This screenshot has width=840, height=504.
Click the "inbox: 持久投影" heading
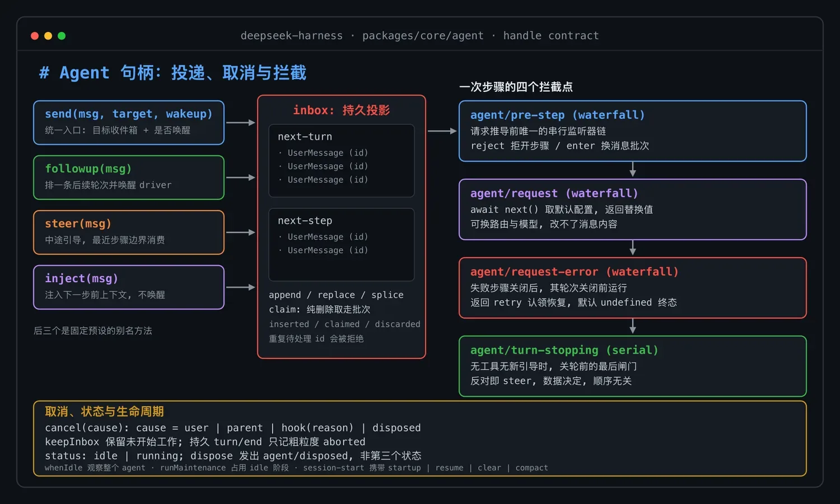tap(342, 110)
